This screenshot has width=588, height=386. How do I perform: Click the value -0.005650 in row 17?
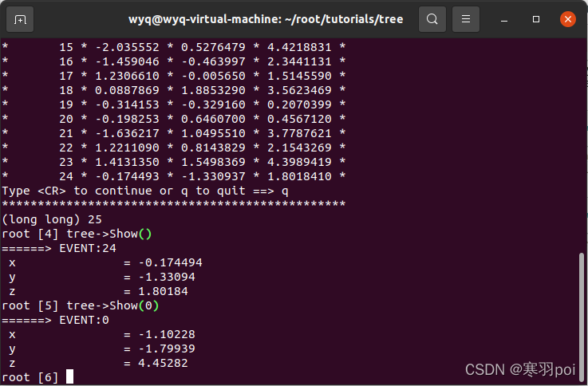(213, 76)
